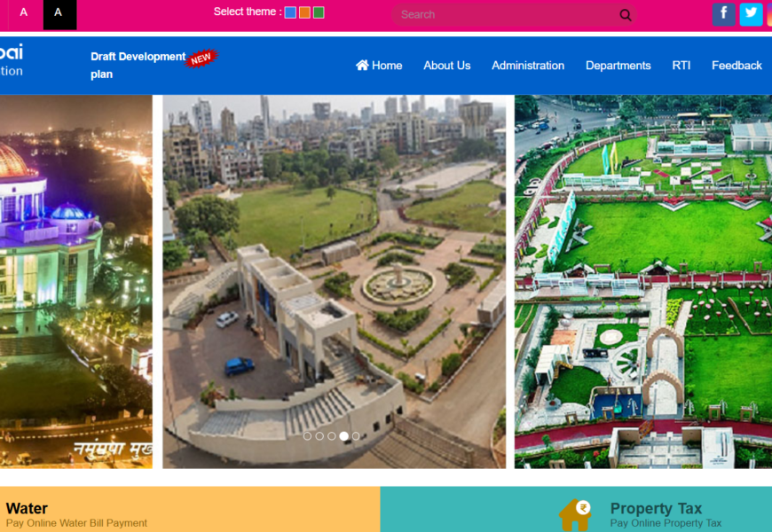772x532 pixels.
Task: Expand the Departments menu
Action: pyautogui.click(x=618, y=66)
